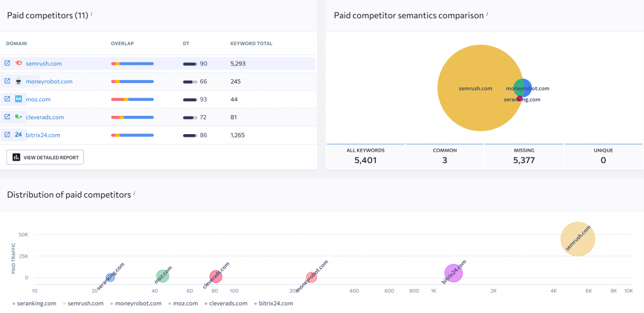Screen dimensions: 644x313
Task: Click the moz.com favicon
Action: (18, 99)
